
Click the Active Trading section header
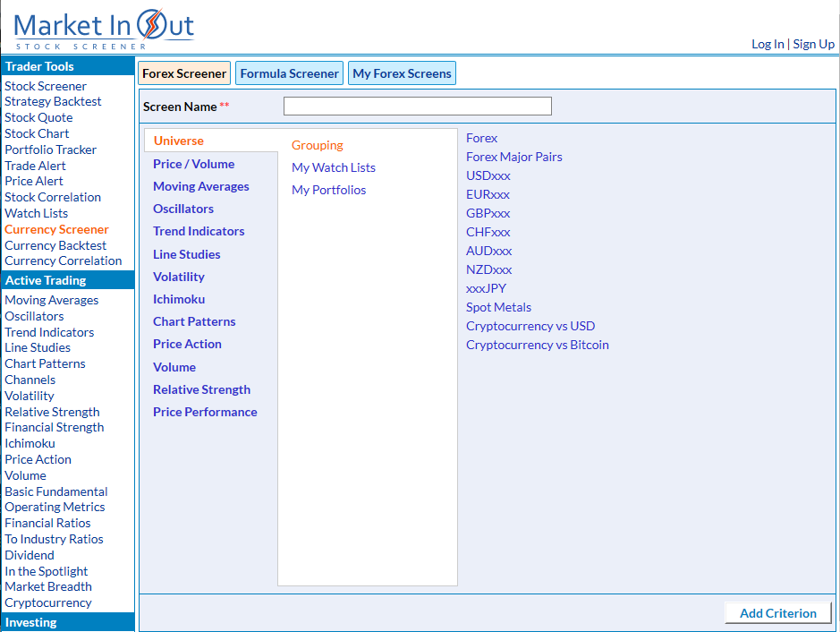68,280
